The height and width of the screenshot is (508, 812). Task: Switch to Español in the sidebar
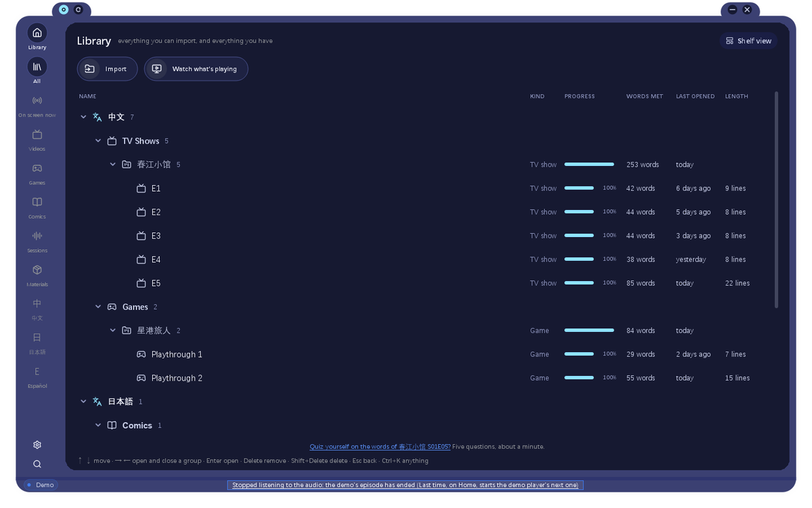tap(37, 377)
